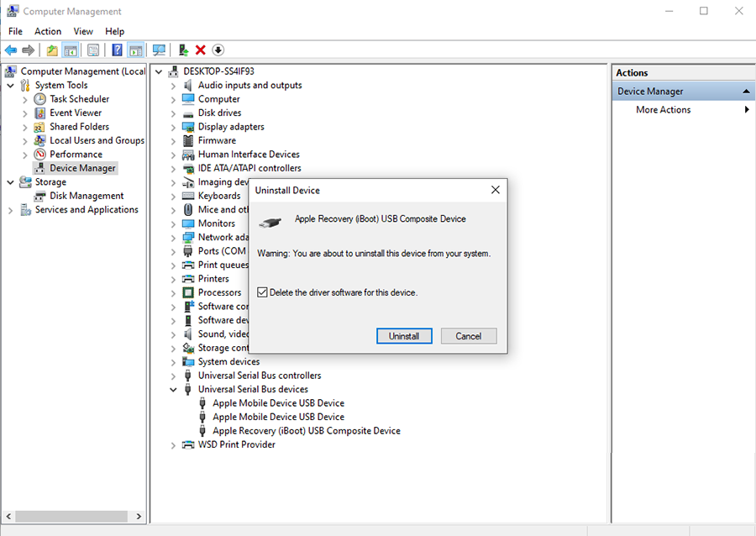This screenshot has width=756, height=536.
Task: Select Disk Management in the left tree
Action: click(x=87, y=196)
